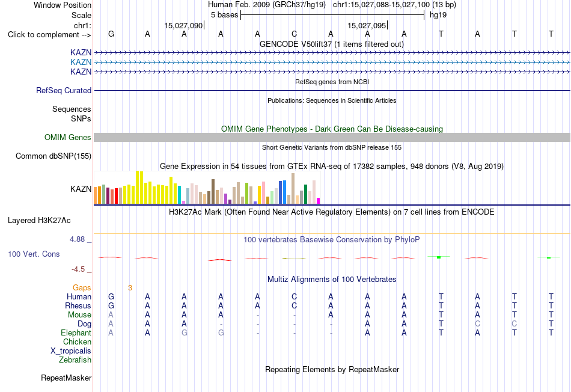Click the gray OMIM Genes bar
The image size is (571, 392).
tap(332, 137)
